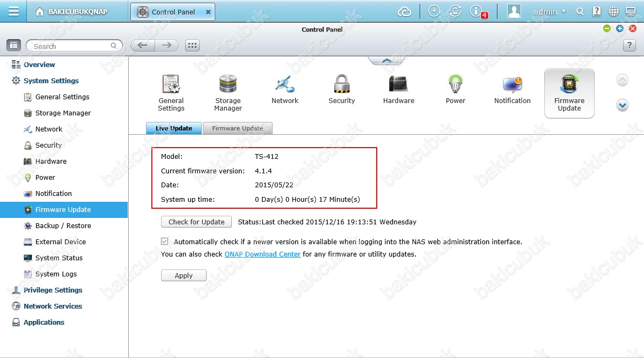Open the help question mark in top bar
Screen dimensions: 644x358
(597, 11)
